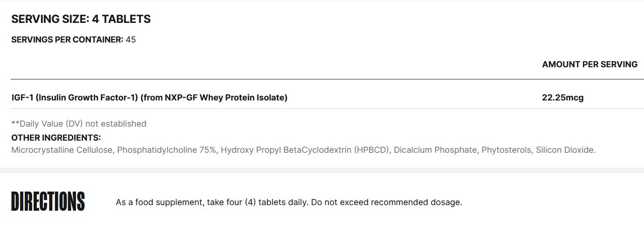Click "Silicon Dioxide" in the ingredients list
The height and width of the screenshot is (228, 644).
(x=566, y=150)
